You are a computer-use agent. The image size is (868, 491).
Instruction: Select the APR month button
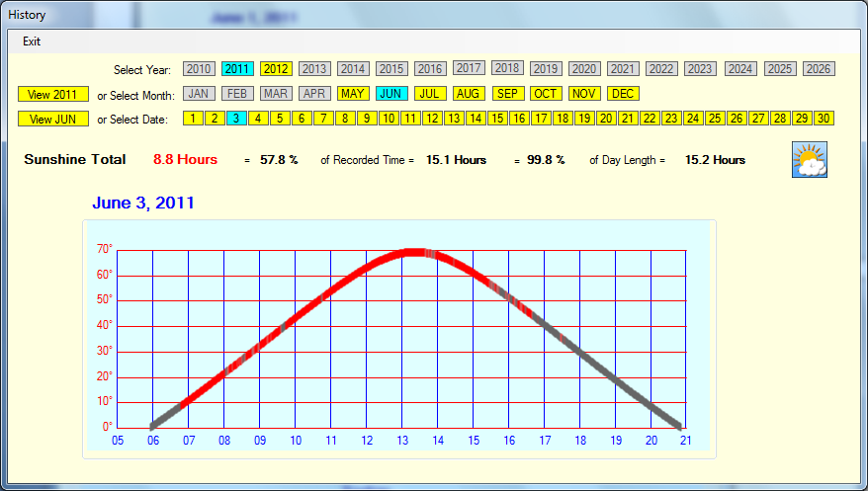[314, 94]
